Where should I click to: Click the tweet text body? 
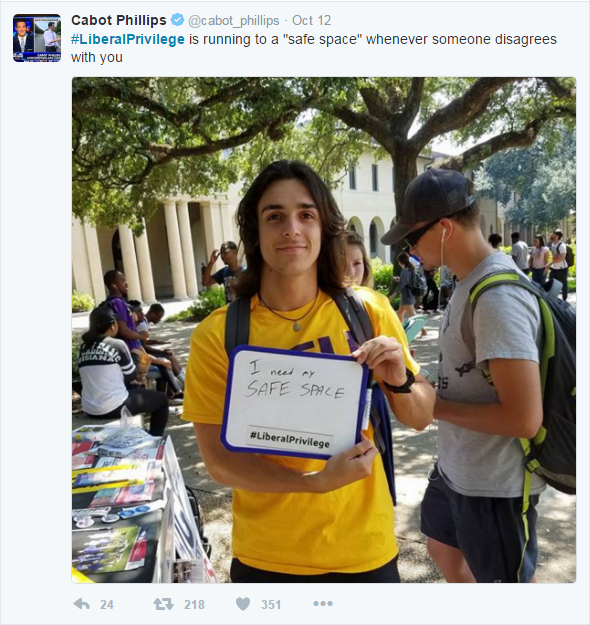pos(314,48)
